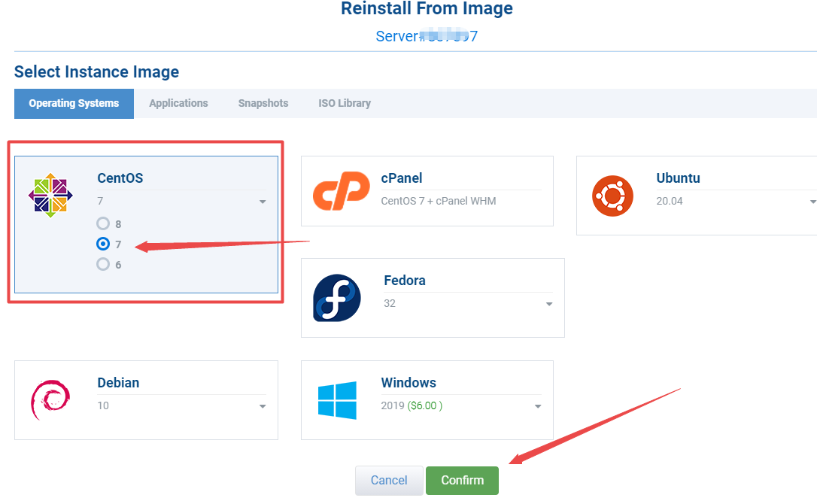Viewport: 817px width, 504px height.
Task: Click the cPanel card title
Action: pos(402,178)
